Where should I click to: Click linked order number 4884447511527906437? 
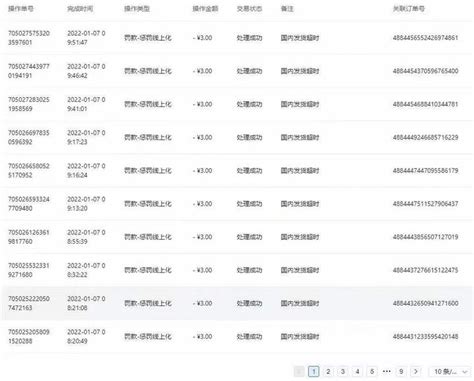tap(425, 204)
